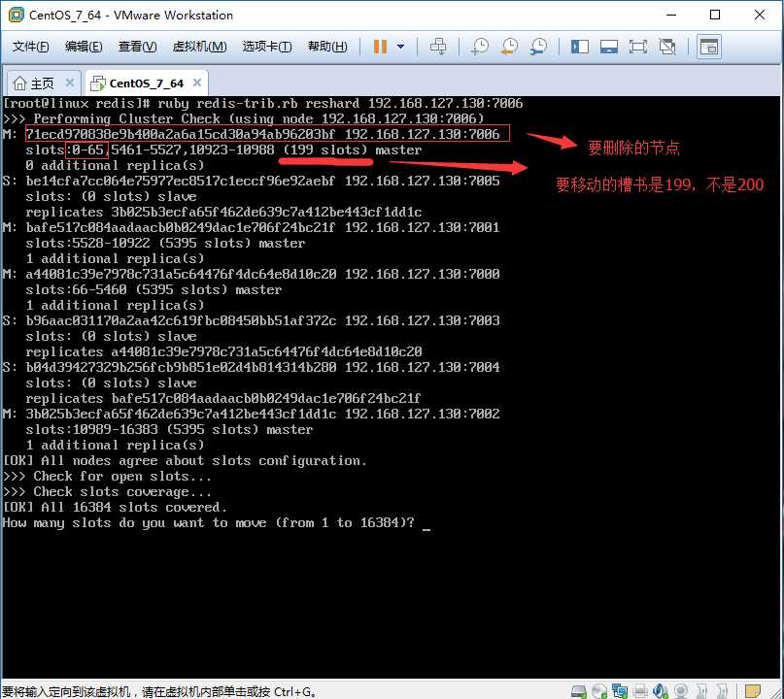Open the 查看(V) menu
This screenshot has width=784, height=699.
(138, 47)
